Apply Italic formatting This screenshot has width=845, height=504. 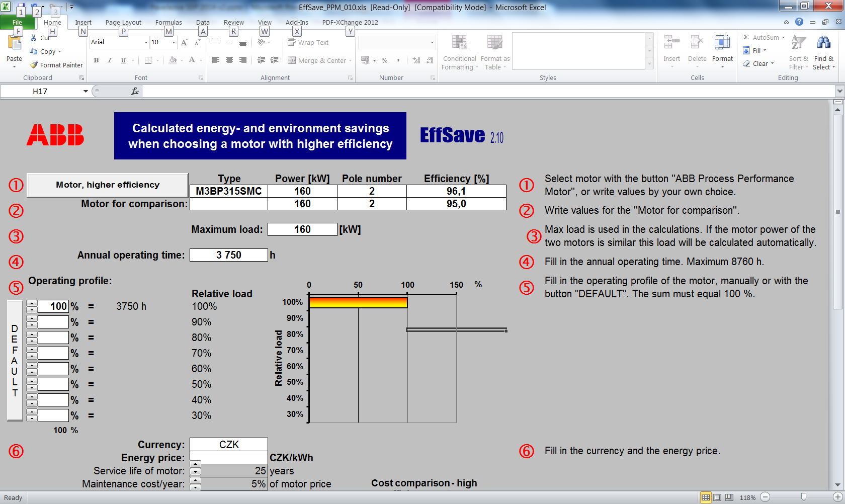110,60
